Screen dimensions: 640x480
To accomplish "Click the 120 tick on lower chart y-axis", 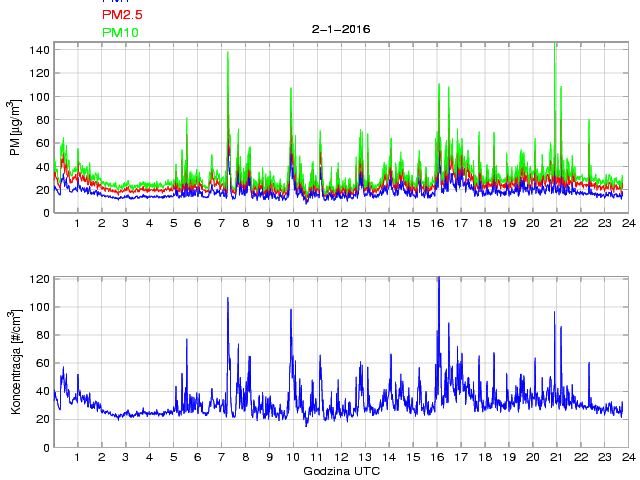I will (38, 279).
